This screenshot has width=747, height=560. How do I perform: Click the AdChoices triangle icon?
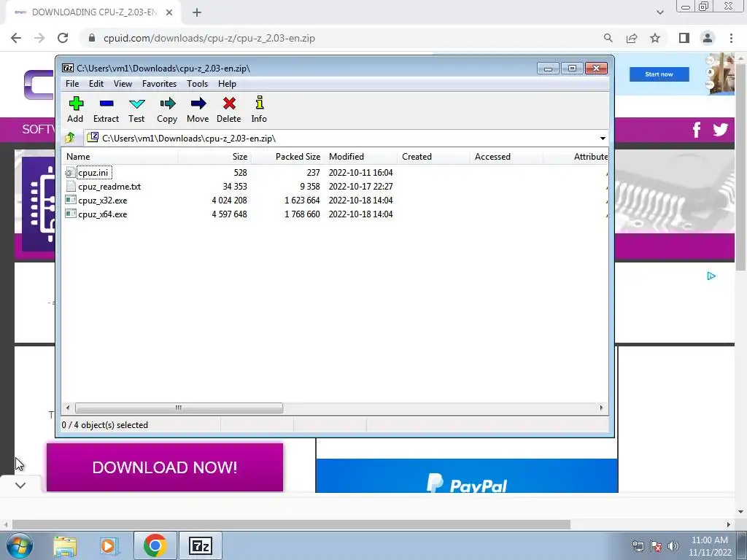coord(711,276)
